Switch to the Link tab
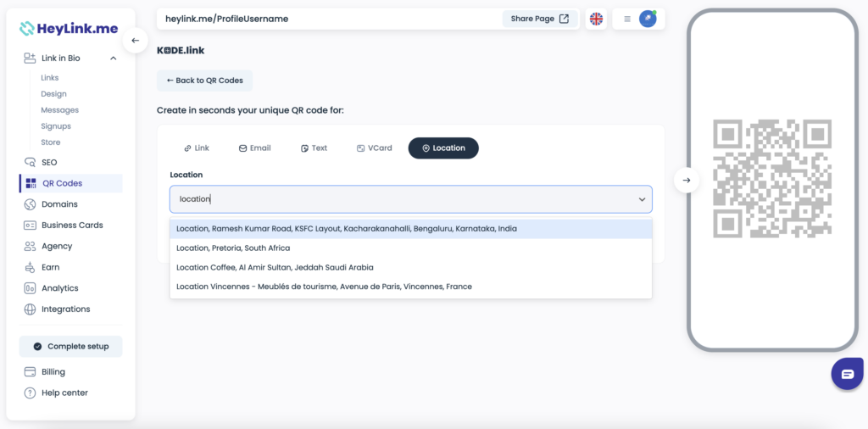The width and height of the screenshot is (868, 429). (x=197, y=148)
